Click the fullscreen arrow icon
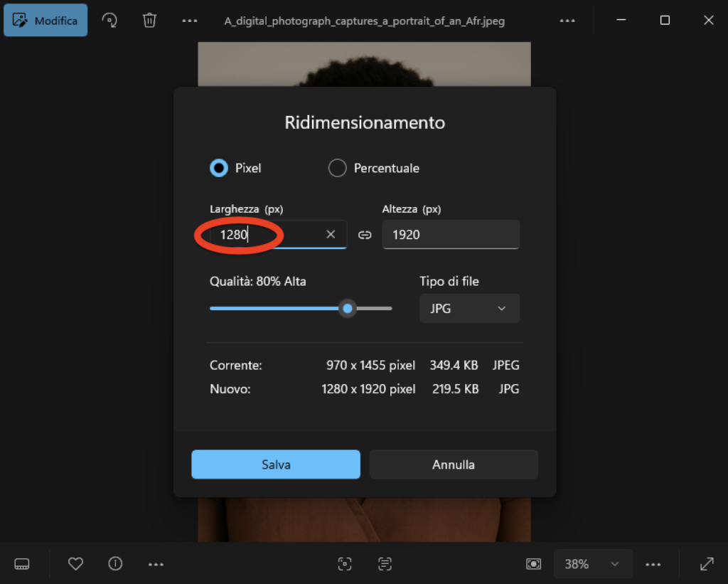This screenshot has height=584, width=728. pyautogui.click(x=707, y=564)
